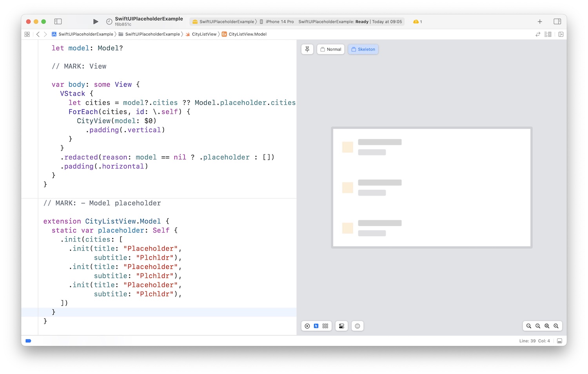Start live preview mode in canvas
Viewport: 588px width, 374px height.
(x=307, y=326)
